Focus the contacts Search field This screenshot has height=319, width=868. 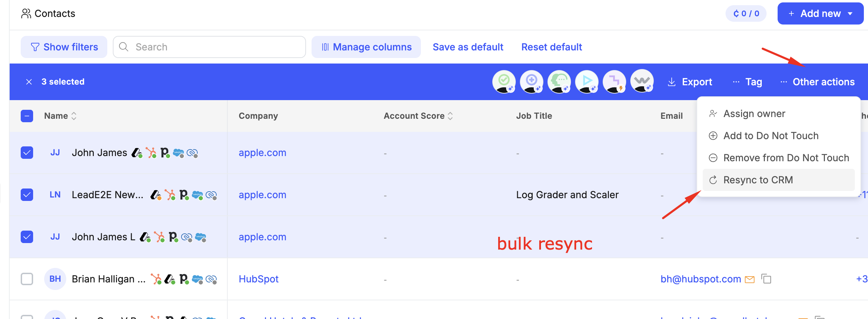click(x=214, y=47)
